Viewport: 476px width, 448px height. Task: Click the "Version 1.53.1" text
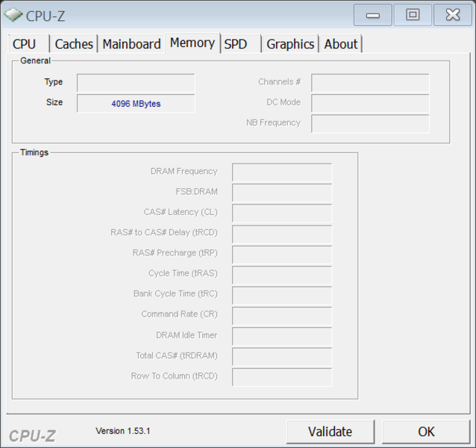[123, 431]
